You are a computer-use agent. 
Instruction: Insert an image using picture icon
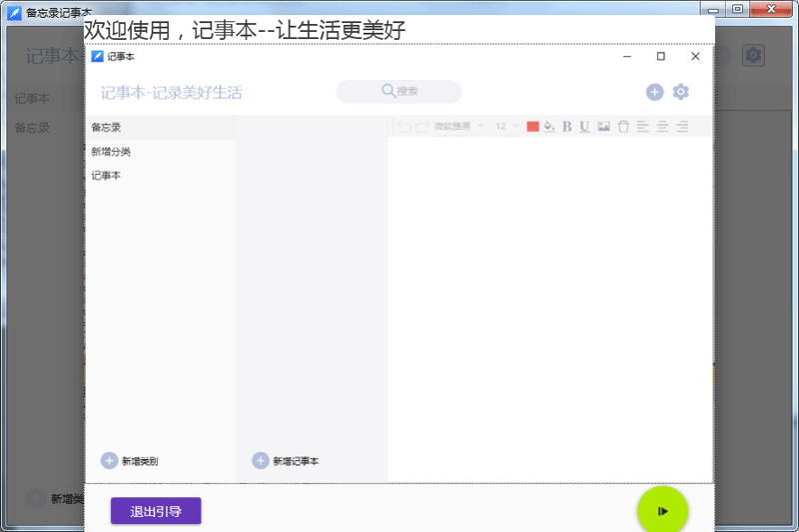pos(604,126)
